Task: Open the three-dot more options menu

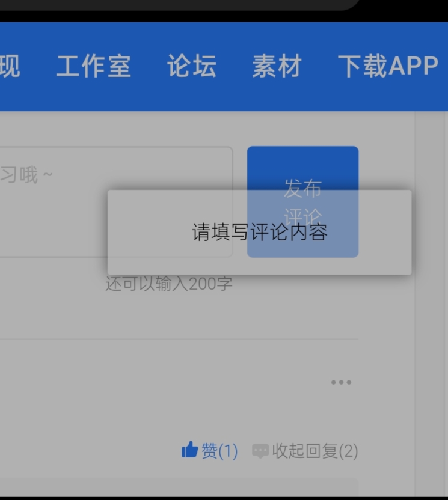Action: coord(341,382)
